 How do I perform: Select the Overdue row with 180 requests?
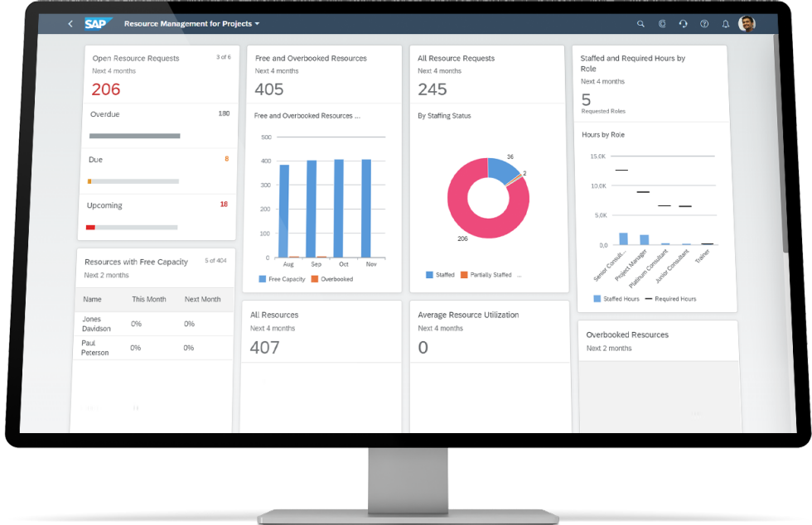159,124
